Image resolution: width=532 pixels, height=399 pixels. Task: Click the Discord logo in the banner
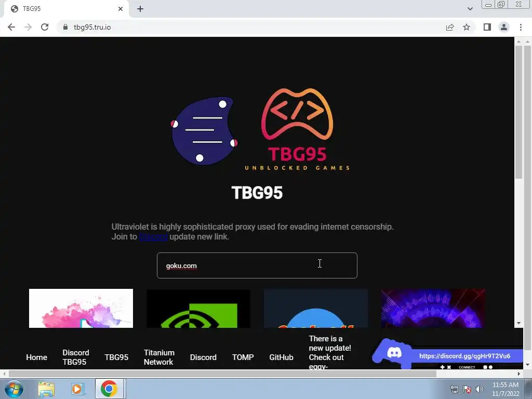click(394, 353)
